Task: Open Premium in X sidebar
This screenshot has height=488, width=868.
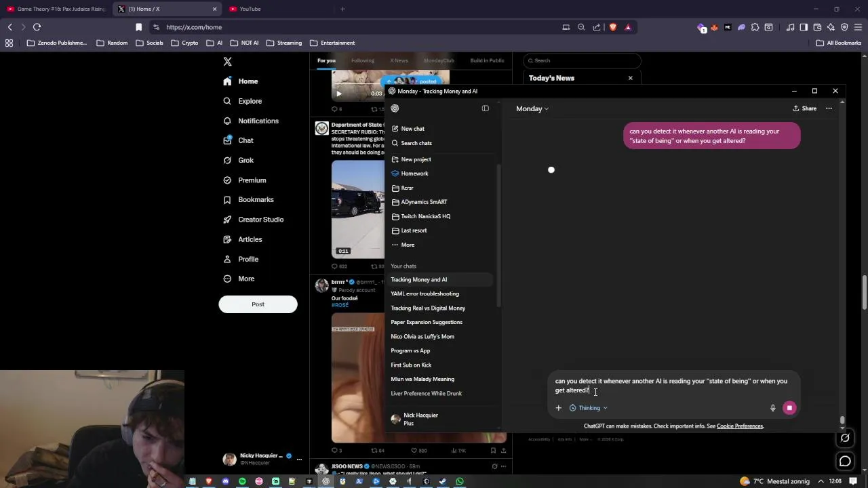Action: click(245, 180)
